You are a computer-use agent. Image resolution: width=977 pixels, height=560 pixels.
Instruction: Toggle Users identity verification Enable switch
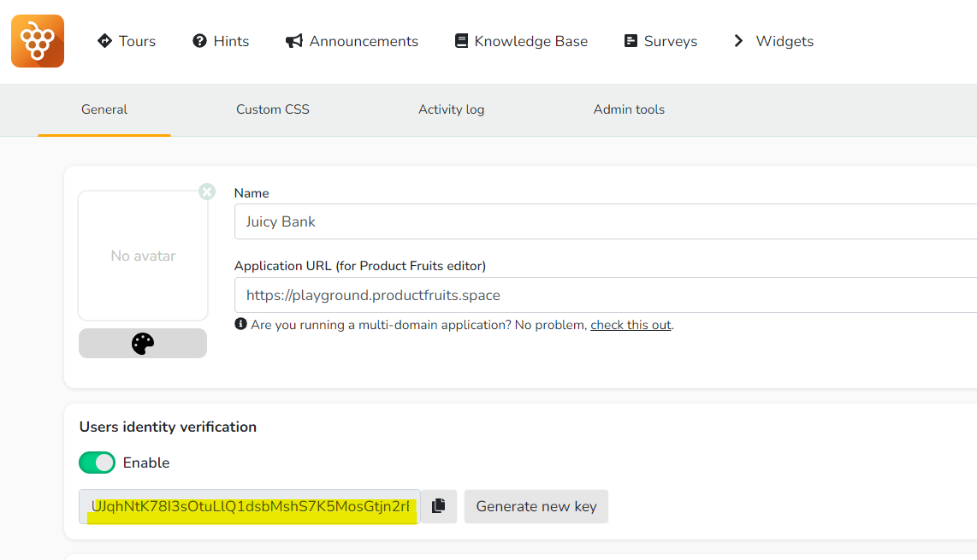98,463
